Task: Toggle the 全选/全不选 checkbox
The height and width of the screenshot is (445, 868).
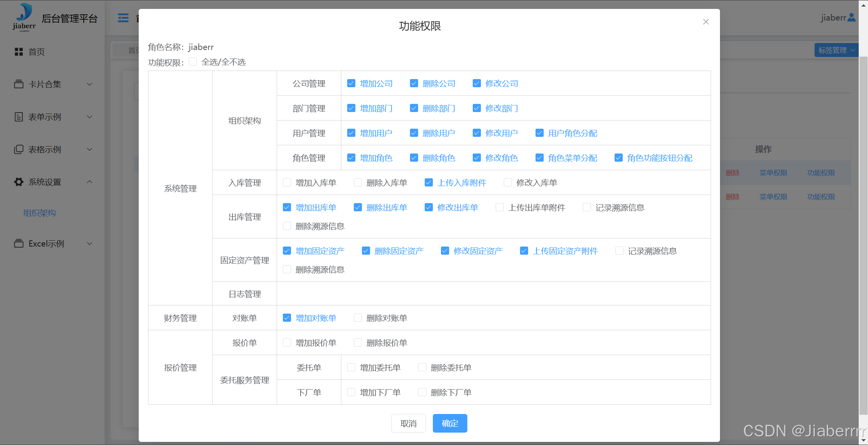Action: (193, 62)
